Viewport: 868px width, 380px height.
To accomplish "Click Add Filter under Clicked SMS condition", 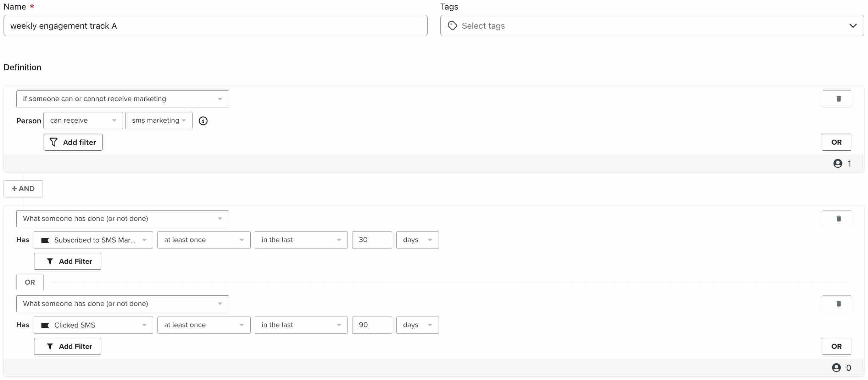I will [x=67, y=346].
